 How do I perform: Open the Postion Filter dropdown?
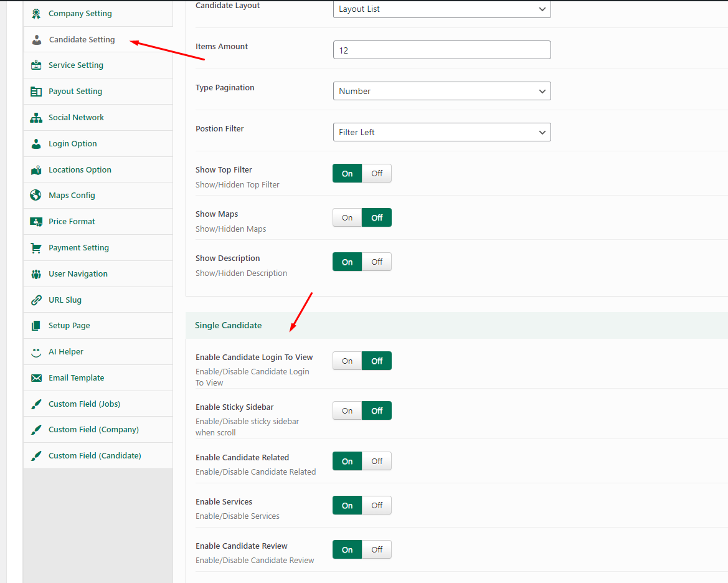(x=442, y=132)
